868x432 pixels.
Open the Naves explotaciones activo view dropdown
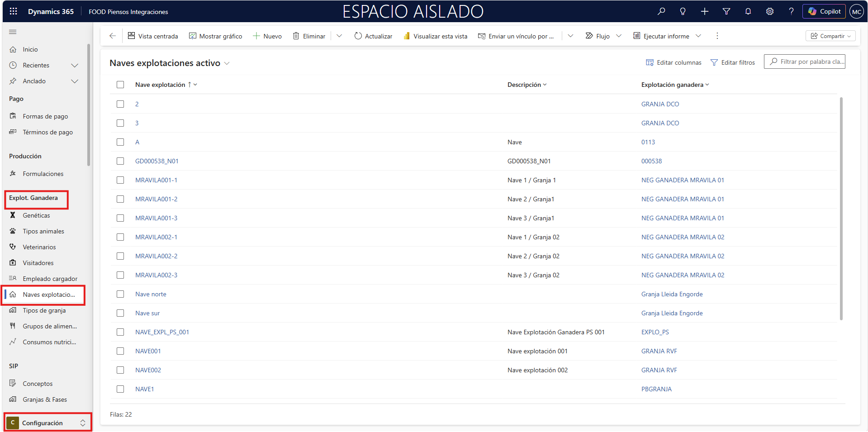pyautogui.click(x=227, y=63)
